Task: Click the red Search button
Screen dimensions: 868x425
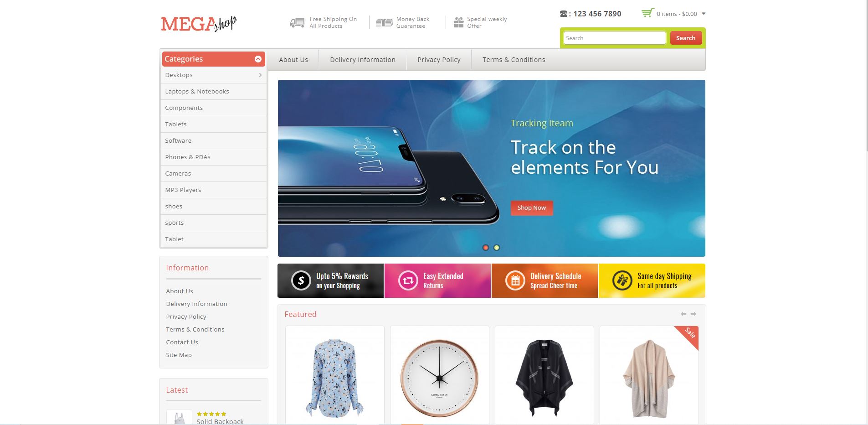Action: tap(686, 38)
